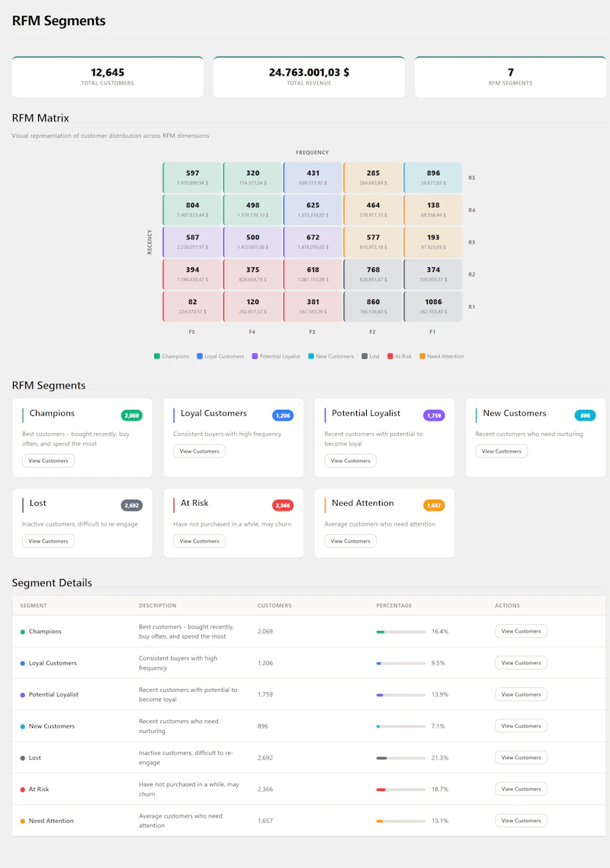
Task: Click matrix cell with 498 customers
Action: point(252,210)
